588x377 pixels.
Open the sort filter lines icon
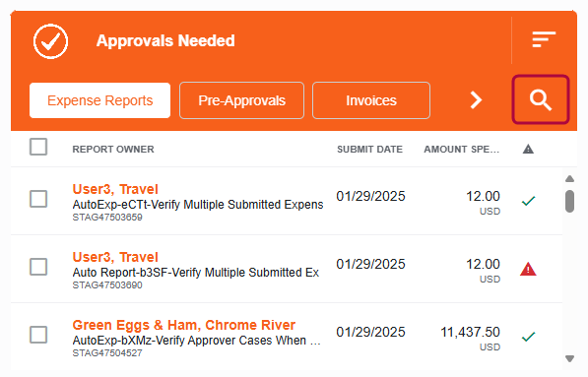(544, 39)
